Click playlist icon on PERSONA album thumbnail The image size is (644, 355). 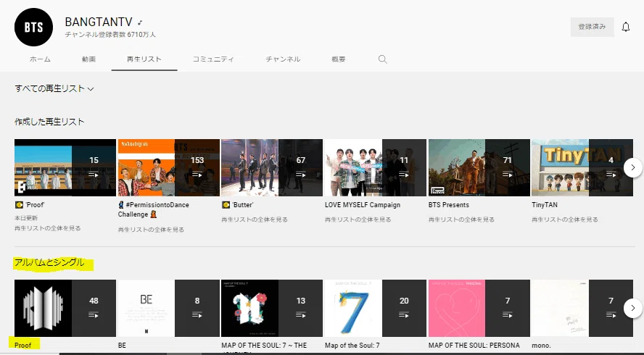coord(508,314)
